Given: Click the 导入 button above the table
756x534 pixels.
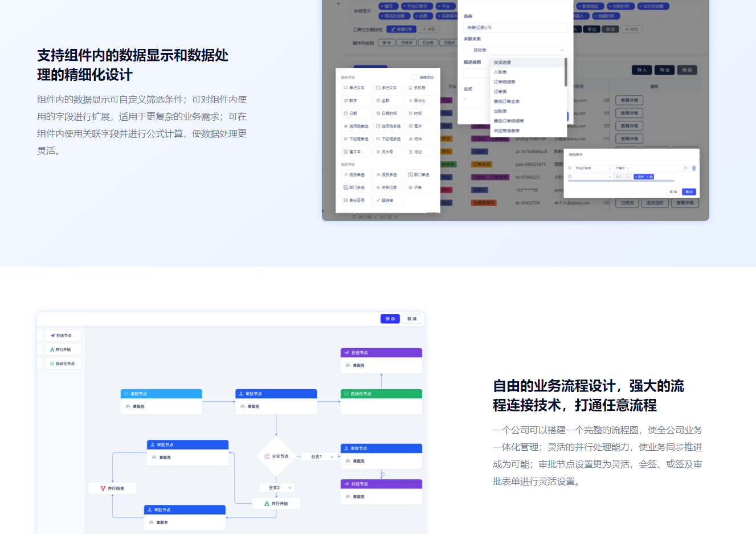Looking at the screenshot, I should 642,70.
